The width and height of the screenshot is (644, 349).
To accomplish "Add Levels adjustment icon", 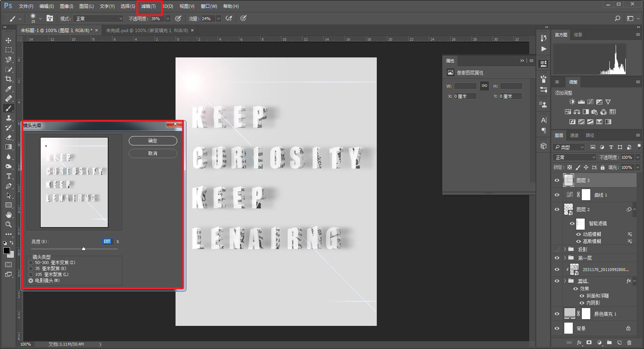I will click(x=581, y=102).
